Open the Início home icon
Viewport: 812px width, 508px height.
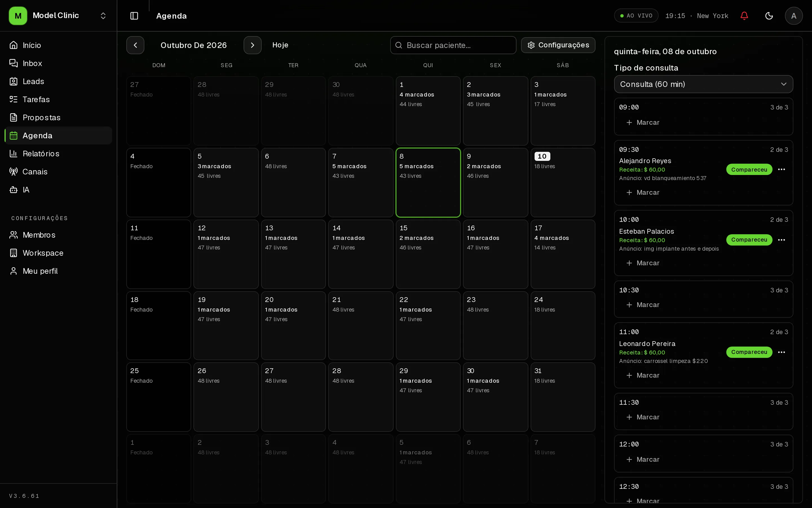point(14,45)
